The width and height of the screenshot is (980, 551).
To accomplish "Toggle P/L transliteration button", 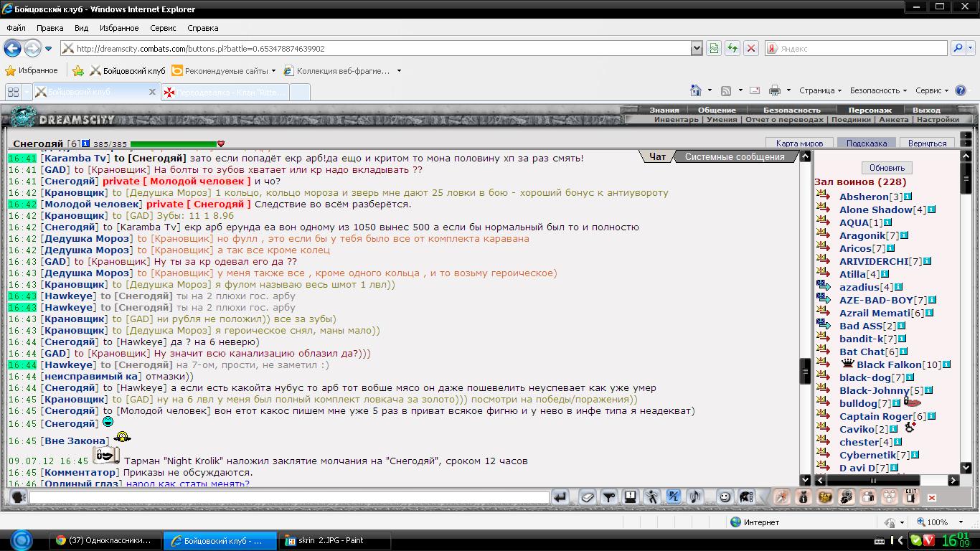I will coord(674,496).
